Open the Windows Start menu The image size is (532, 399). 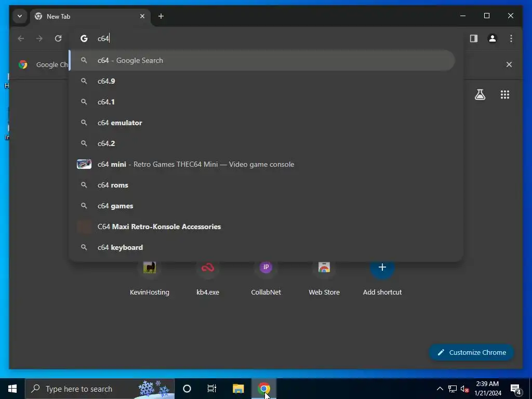pos(12,389)
